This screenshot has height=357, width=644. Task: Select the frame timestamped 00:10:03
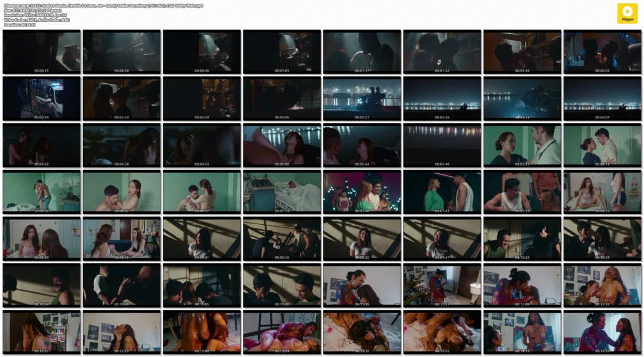[522, 238]
